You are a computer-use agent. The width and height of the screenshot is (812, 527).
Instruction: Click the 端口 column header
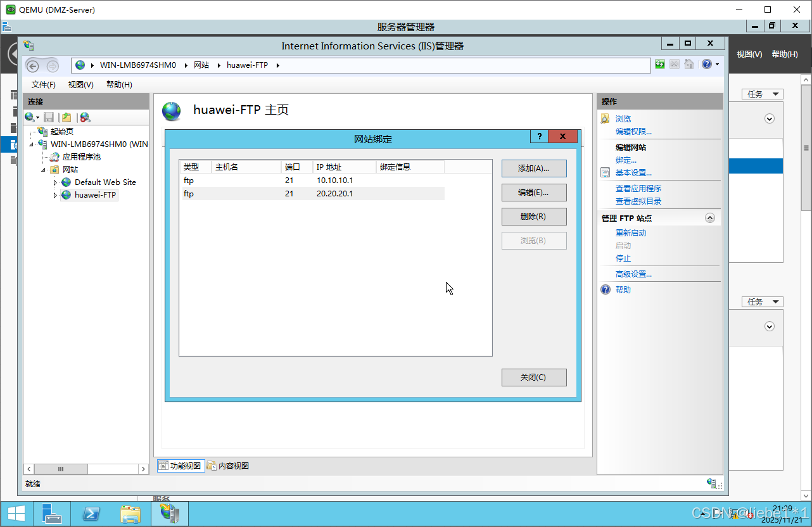point(297,167)
